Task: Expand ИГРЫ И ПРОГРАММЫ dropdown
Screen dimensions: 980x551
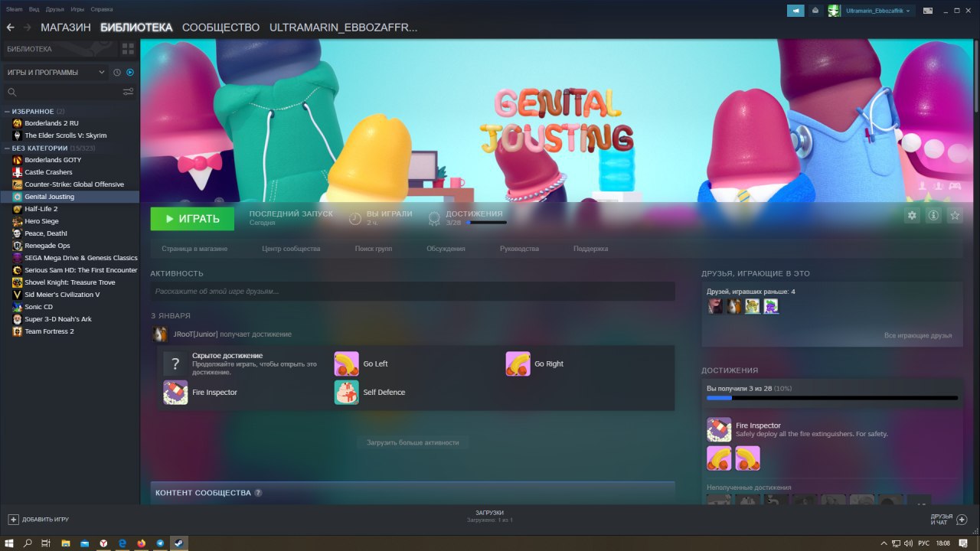Action: pyautogui.click(x=55, y=73)
